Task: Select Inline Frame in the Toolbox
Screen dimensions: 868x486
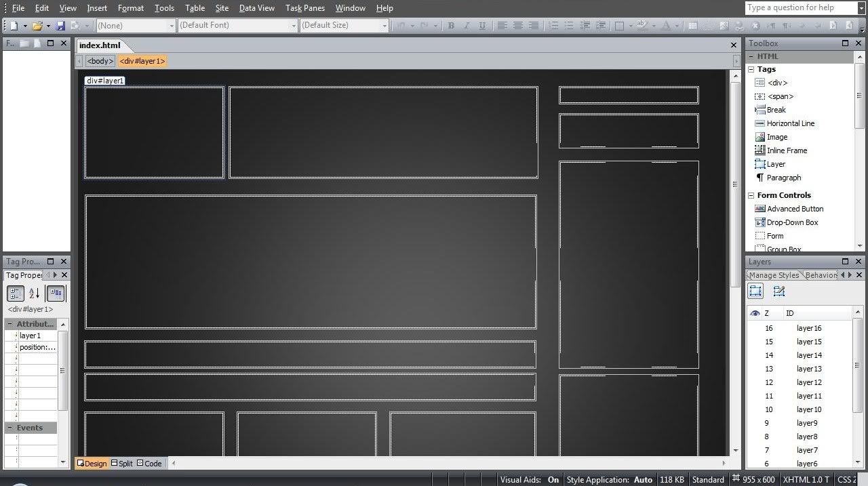Action: pyautogui.click(x=787, y=150)
